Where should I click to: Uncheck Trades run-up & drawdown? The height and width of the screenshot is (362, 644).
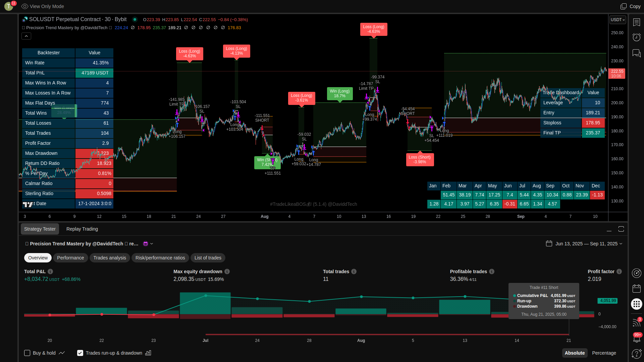(x=80, y=353)
